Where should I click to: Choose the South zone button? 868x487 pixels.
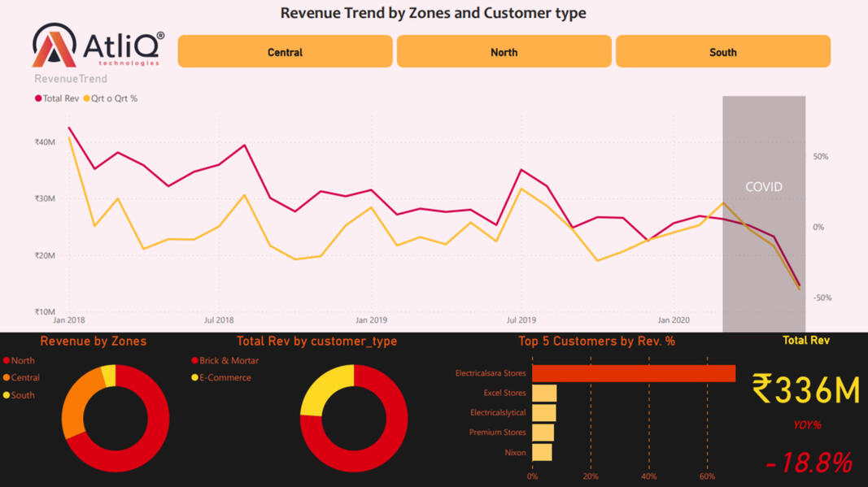(x=722, y=52)
